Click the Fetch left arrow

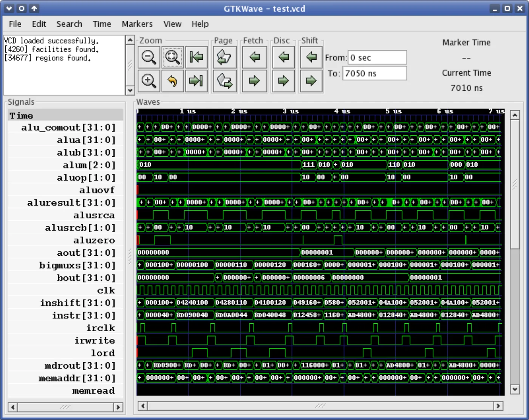(255, 57)
